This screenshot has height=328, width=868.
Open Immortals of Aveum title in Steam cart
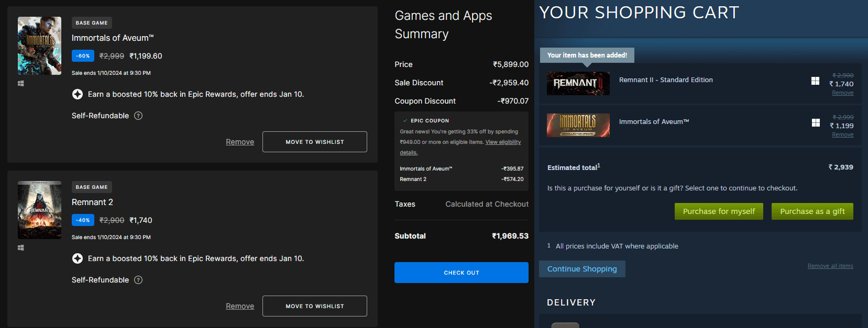(x=654, y=122)
